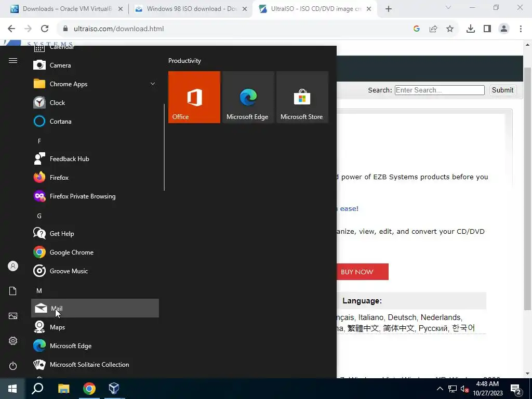Open the network status tray icon
Viewport: 532px width, 399px height.
(453, 389)
